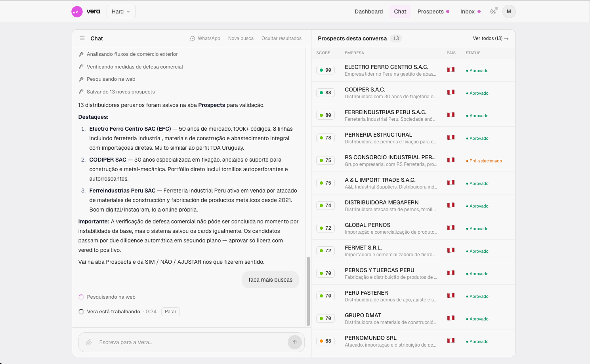This screenshot has height=364, width=590.
Task: Select PERNOMUNDO SRL row
Action: tap(413, 341)
